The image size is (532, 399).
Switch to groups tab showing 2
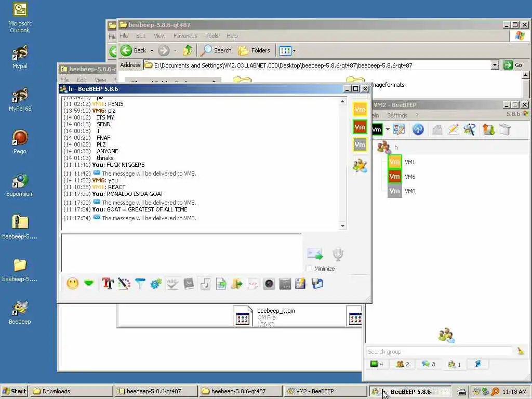coord(403,364)
